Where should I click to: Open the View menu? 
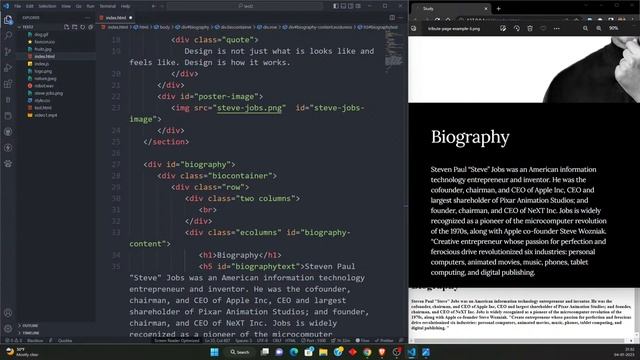coord(66,6)
